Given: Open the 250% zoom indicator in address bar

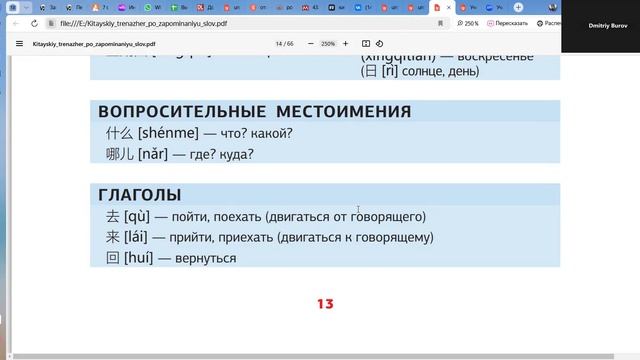Looking at the screenshot, I should [x=468, y=24].
